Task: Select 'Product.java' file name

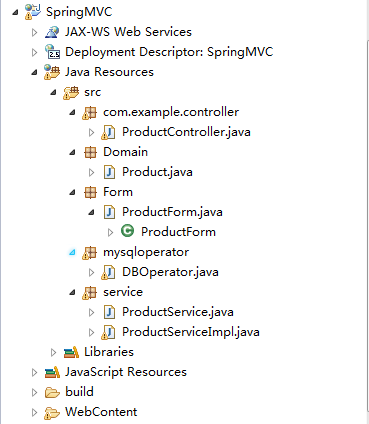Action: [157, 172]
